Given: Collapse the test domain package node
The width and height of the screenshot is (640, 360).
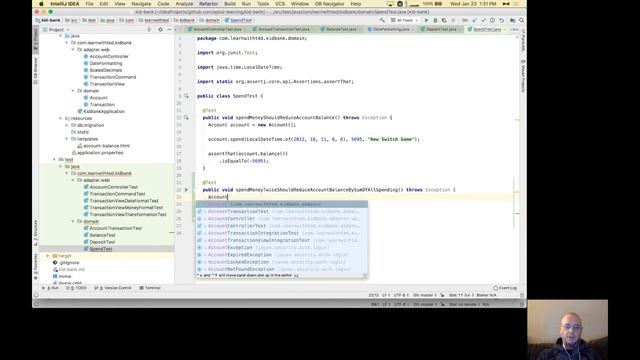Looking at the screenshot, I should tap(73, 221).
